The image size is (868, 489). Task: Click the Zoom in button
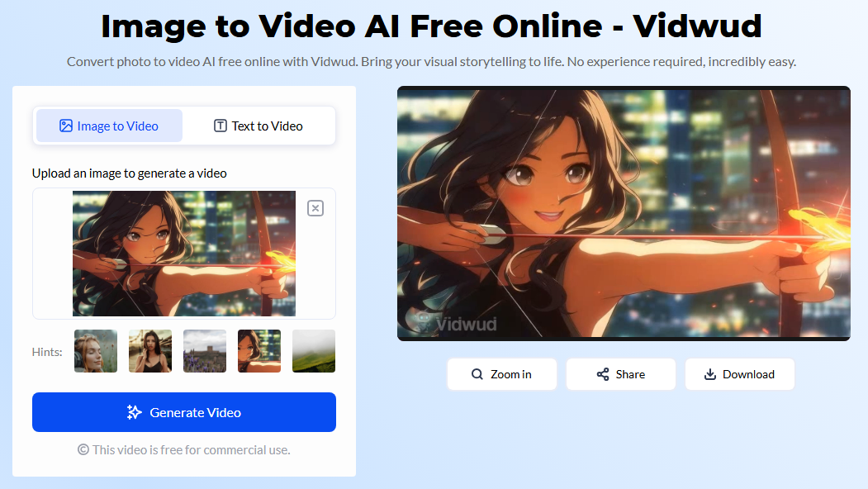point(501,374)
